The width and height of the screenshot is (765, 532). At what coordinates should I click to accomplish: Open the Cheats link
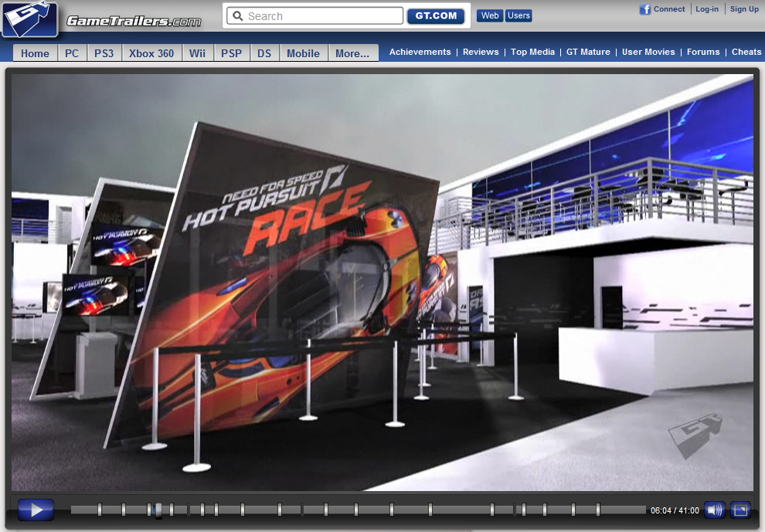[x=746, y=52]
